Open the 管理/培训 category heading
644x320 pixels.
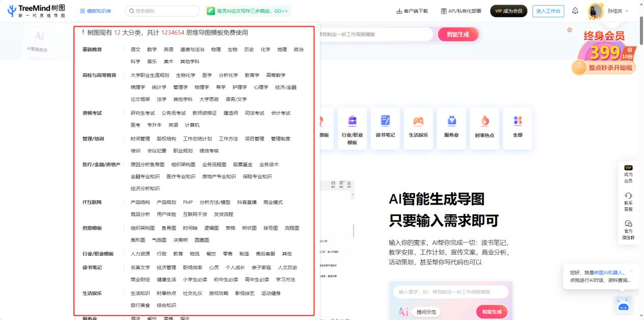click(x=93, y=139)
